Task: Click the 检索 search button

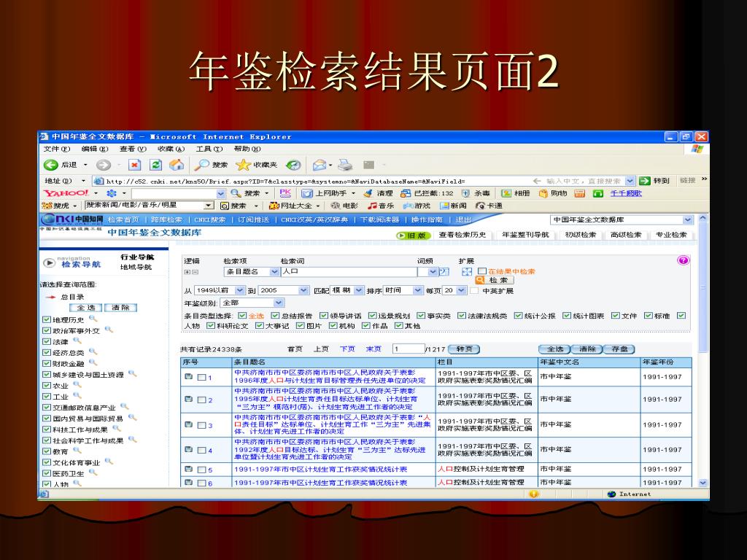Action: pyautogui.click(x=494, y=281)
